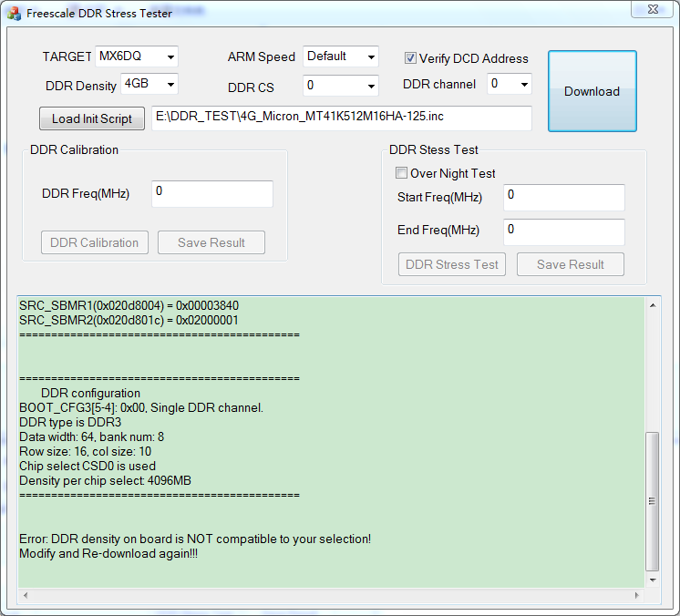The width and height of the screenshot is (680, 616).
Task: Open the DDR channel dropdown
Action: tap(510, 84)
